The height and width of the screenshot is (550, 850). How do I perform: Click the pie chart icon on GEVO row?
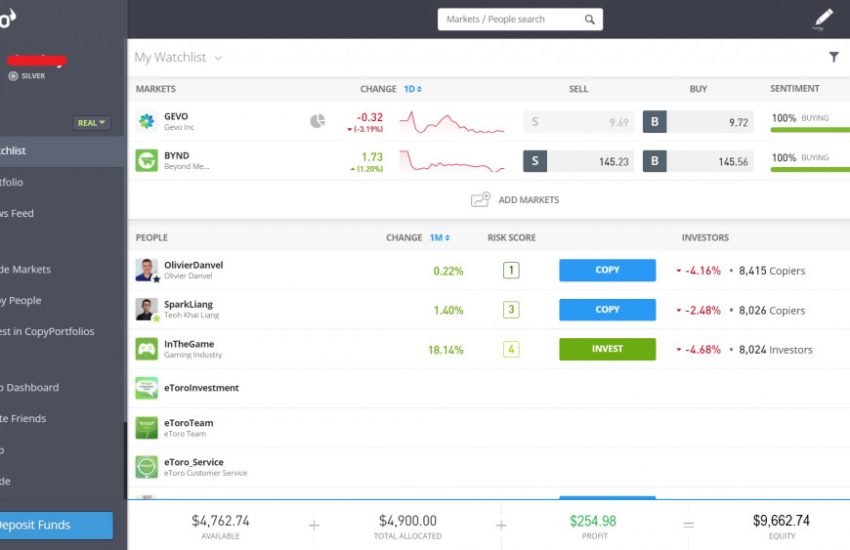[318, 121]
